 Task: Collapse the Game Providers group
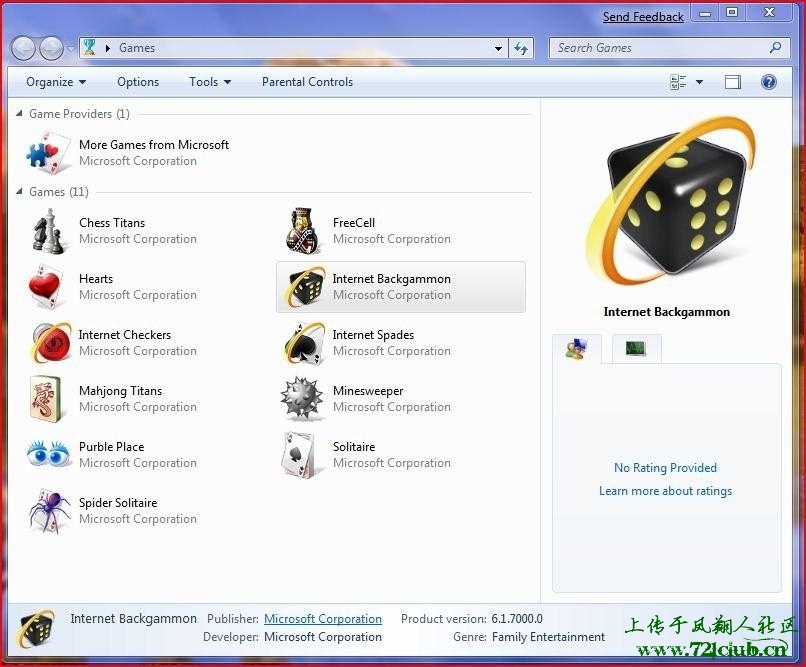[x=19, y=114]
